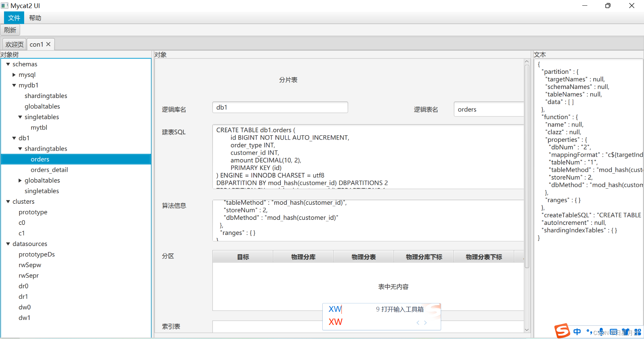The width and height of the screenshot is (644, 339).
Task: Close the con1 tab
Action: point(48,44)
